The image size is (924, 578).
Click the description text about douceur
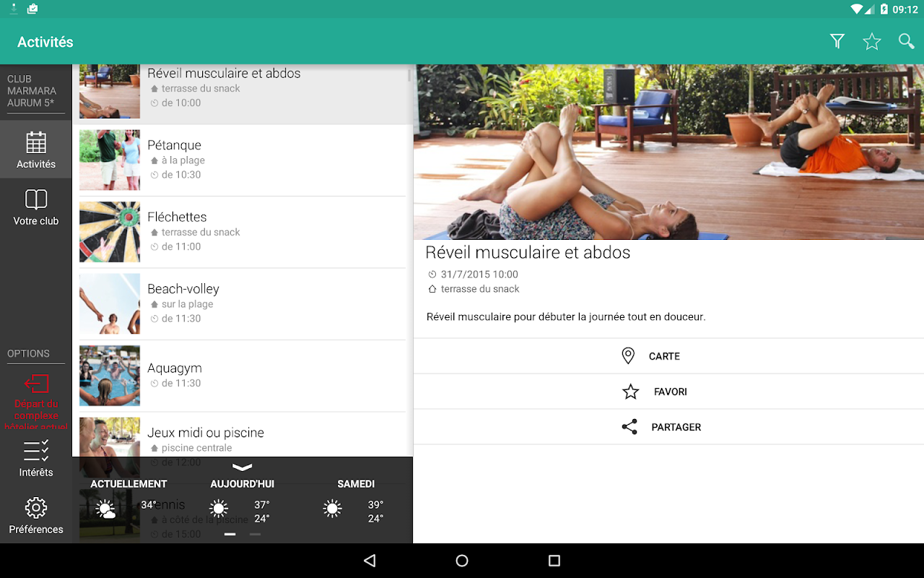[x=566, y=316]
